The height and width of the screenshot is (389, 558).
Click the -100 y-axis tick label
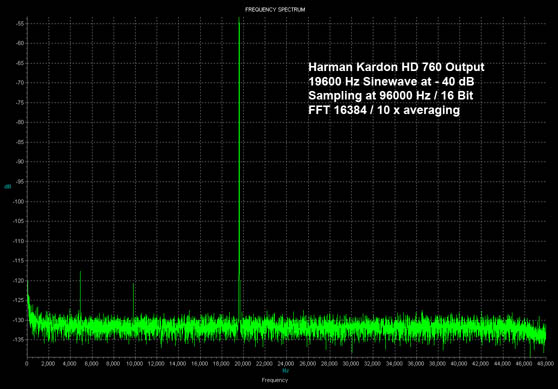(19, 201)
